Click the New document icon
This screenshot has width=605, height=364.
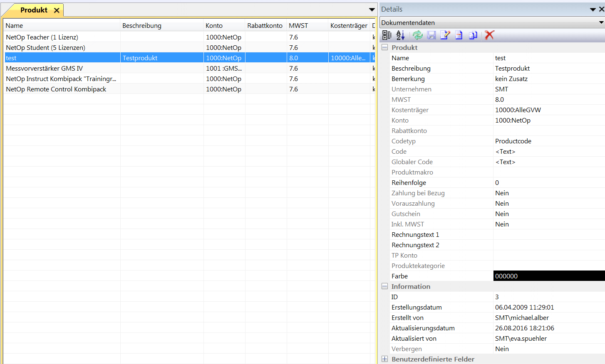click(x=459, y=35)
